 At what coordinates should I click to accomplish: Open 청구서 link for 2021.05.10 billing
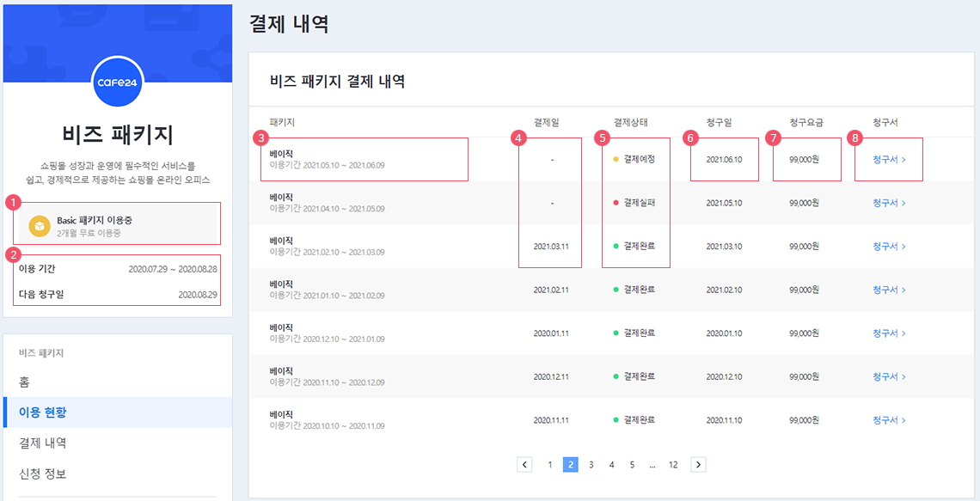890,203
